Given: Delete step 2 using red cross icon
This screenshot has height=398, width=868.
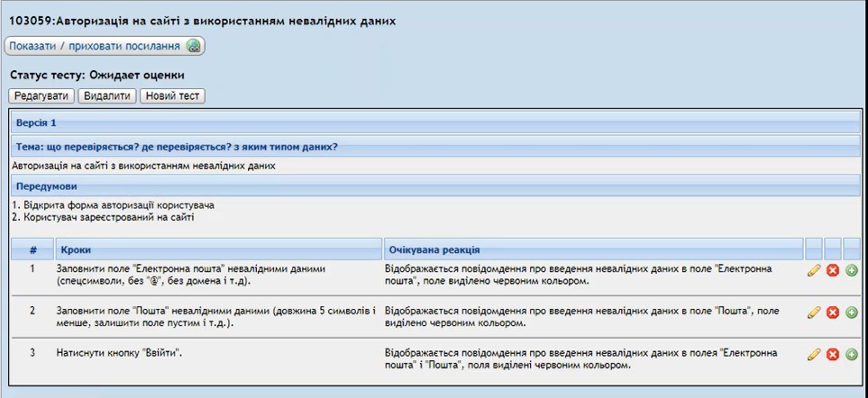Looking at the screenshot, I should (x=833, y=312).
